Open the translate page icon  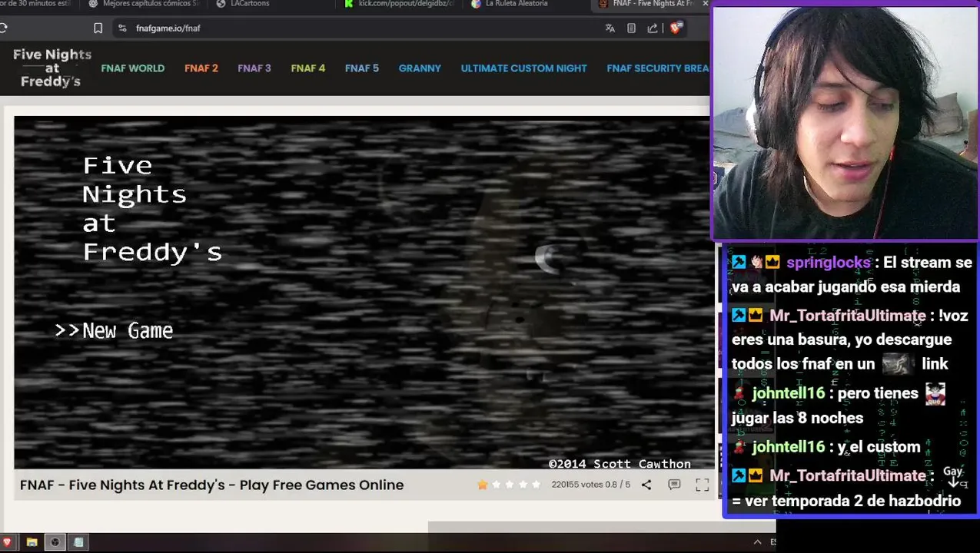[x=610, y=28]
